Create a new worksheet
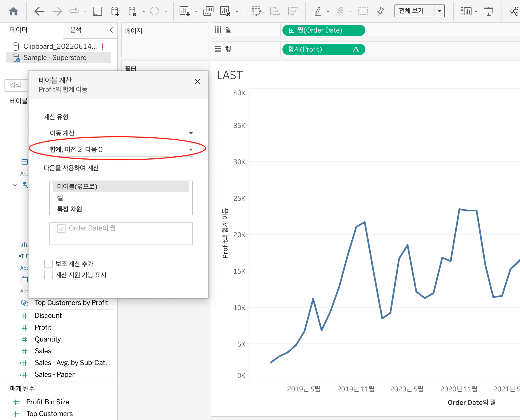520x420 pixels. coord(185,11)
